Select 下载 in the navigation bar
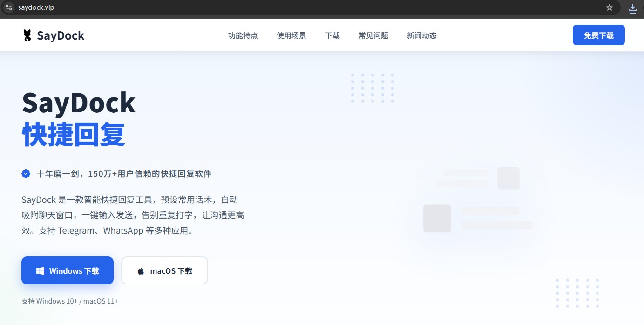The image size is (644, 325). click(332, 35)
